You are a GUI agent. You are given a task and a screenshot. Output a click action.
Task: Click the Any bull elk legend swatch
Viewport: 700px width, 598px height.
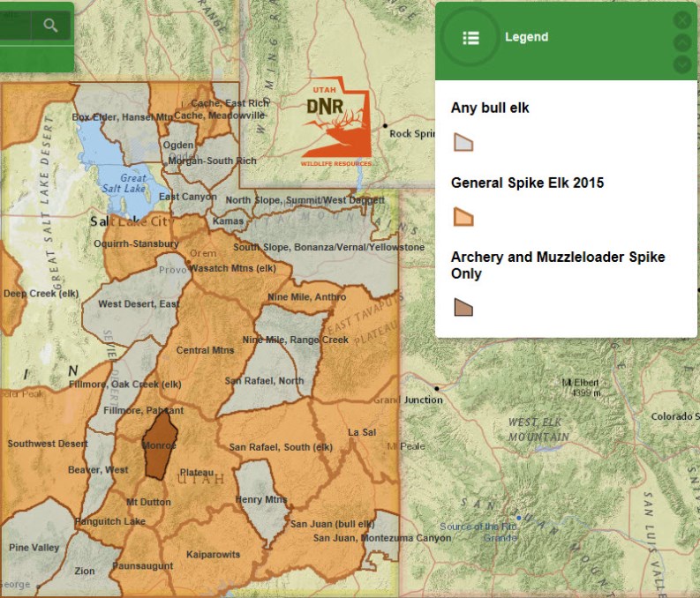coord(463,142)
